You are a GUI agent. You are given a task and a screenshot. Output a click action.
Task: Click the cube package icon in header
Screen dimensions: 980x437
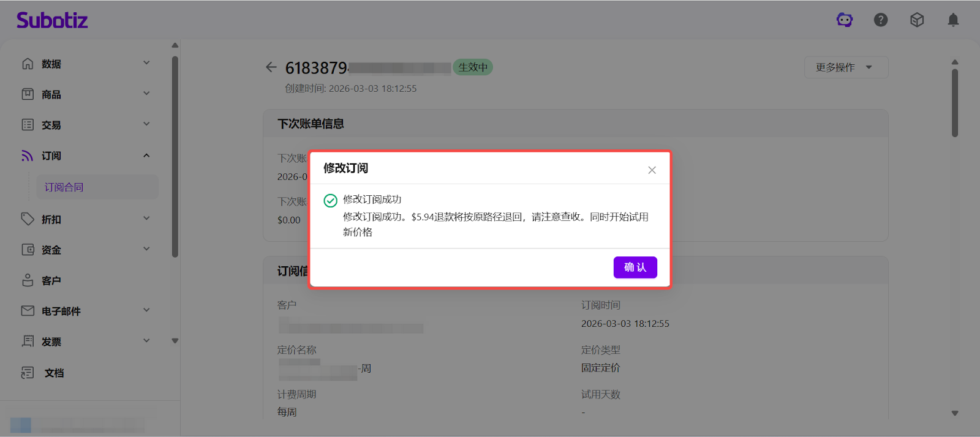[x=917, y=20]
